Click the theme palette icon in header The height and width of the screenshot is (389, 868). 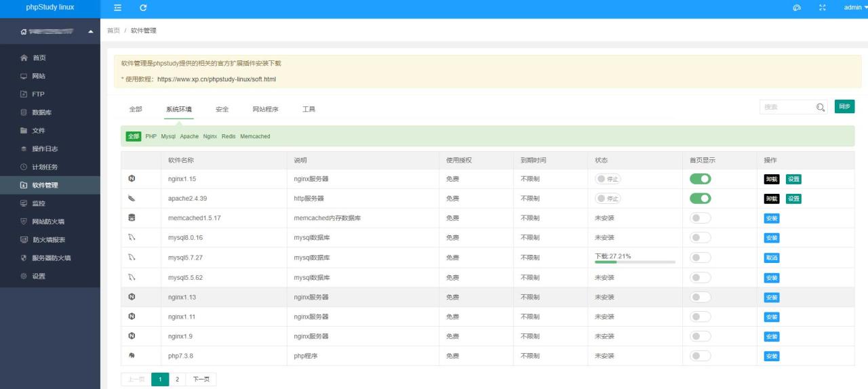click(797, 7)
